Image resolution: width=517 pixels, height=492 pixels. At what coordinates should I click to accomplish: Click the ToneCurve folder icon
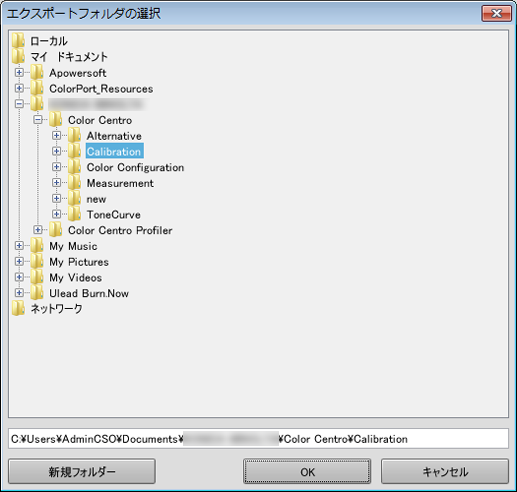tap(74, 214)
